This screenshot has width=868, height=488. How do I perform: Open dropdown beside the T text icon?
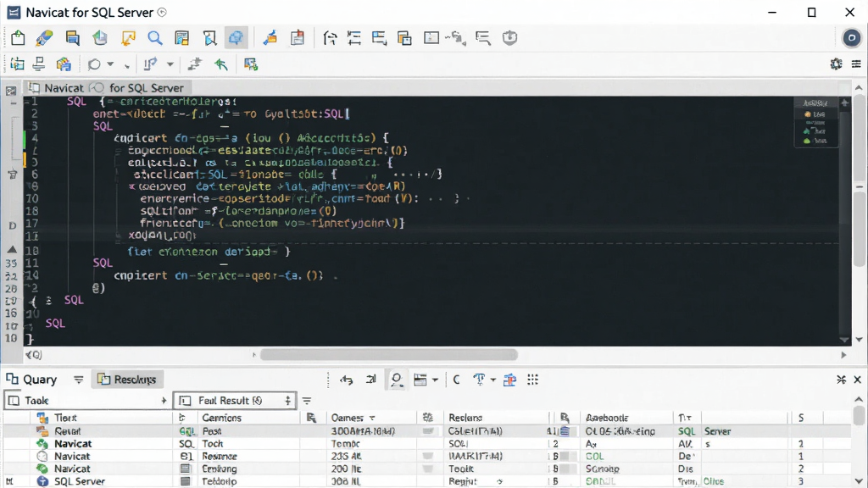pos(492,380)
